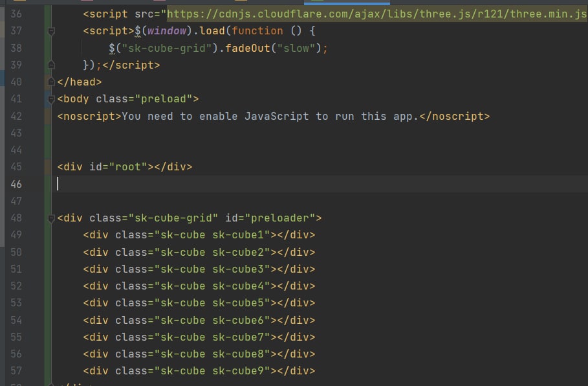Click the noscript message text
This screenshot has height=386, width=588.
pyautogui.click(x=270, y=116)
